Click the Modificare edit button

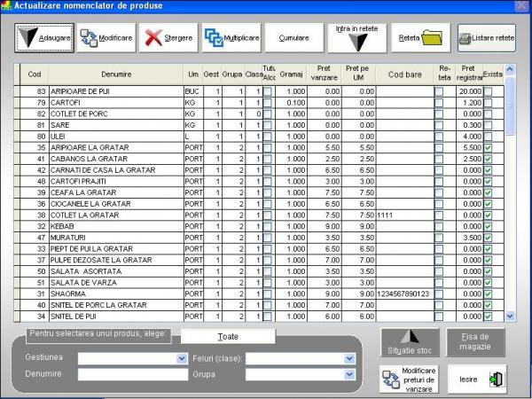pyautogui.click(x=106, y=38)
